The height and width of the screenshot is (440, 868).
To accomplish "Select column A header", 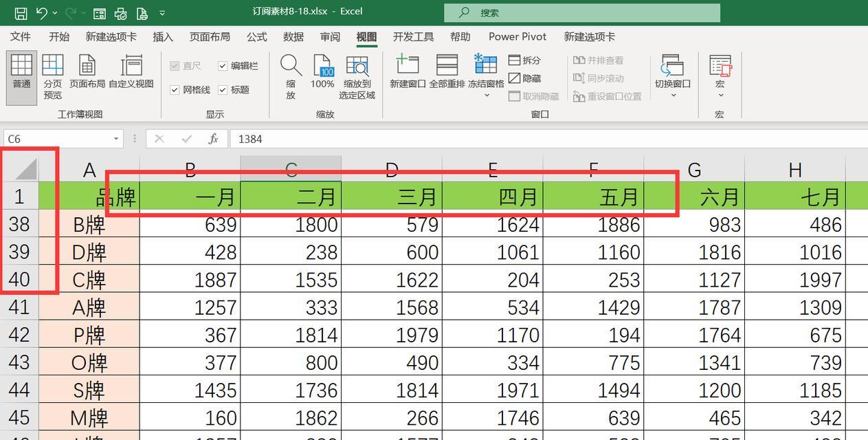I will click(89, 170).
